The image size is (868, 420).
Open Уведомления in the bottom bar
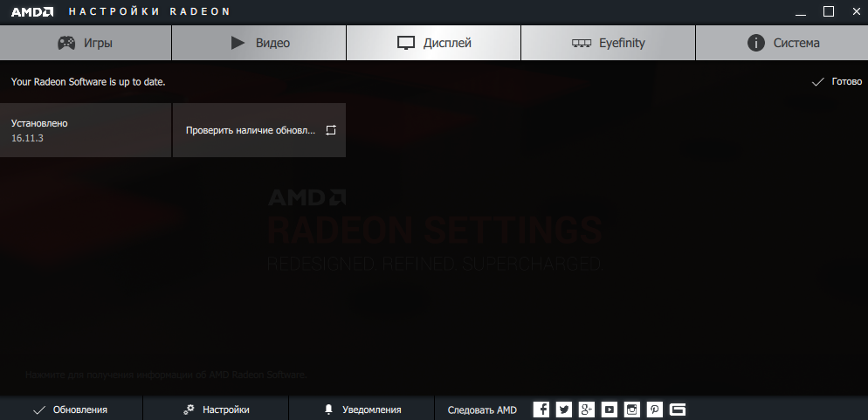tap(362, 410)
